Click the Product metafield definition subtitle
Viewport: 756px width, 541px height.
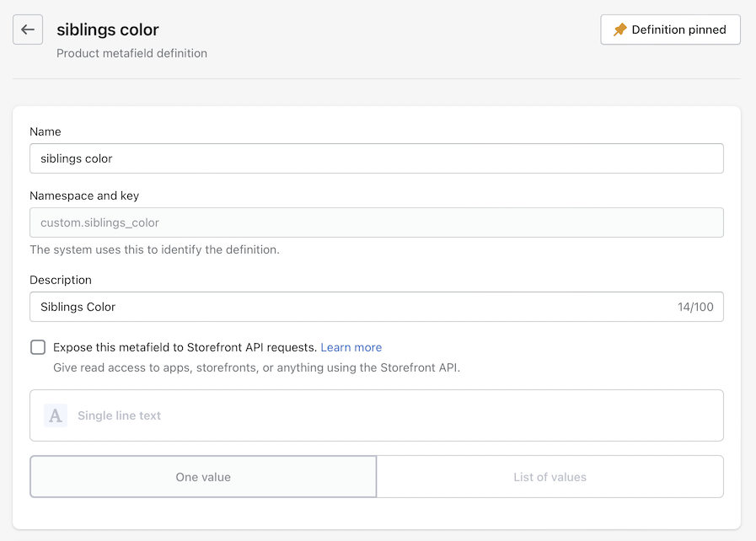point(131,53)
